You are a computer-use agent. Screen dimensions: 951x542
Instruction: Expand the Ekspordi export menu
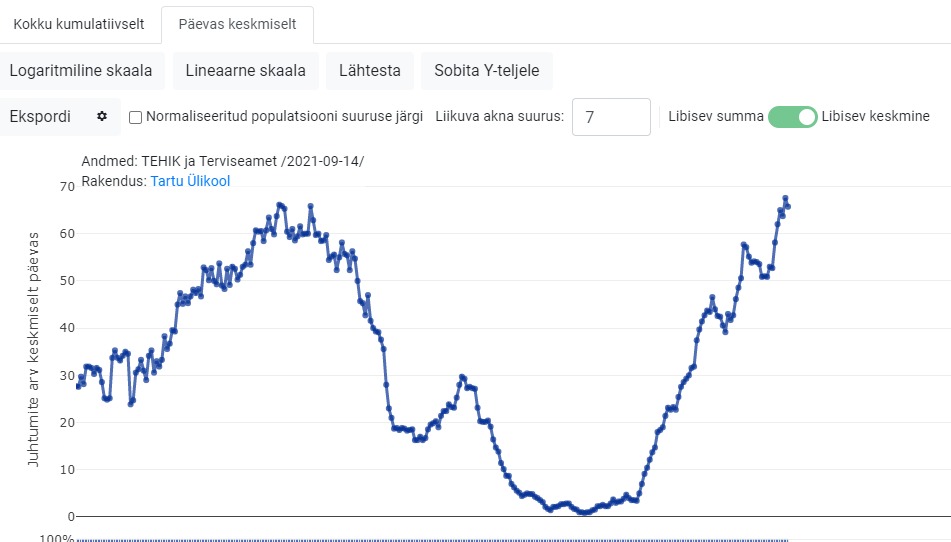click(x=40, y=116)
